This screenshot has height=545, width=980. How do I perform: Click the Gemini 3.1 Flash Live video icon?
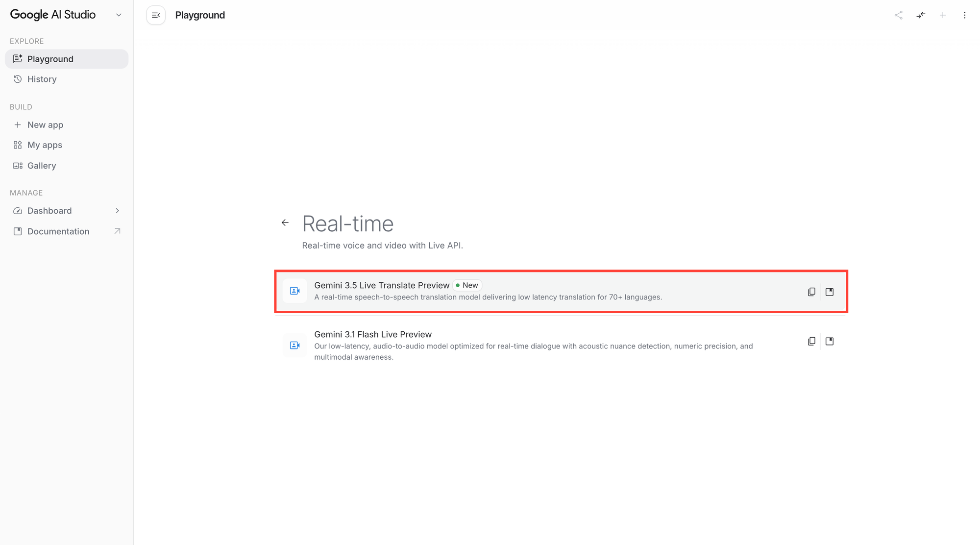(x=295, y=345)
